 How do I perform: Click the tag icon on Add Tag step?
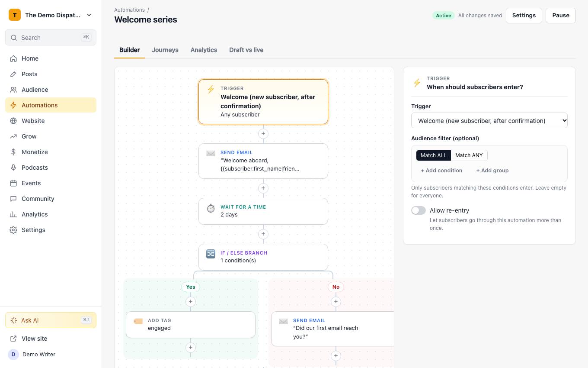pyautogui.click(x=138, y=321)
